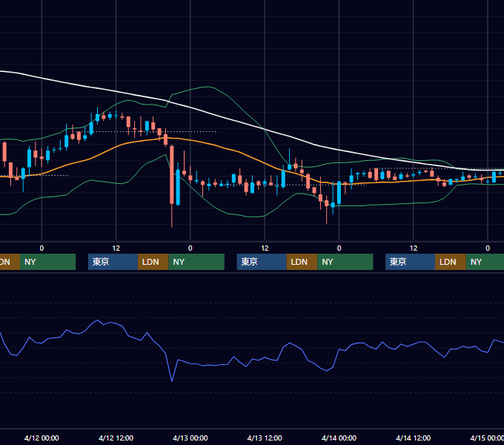The image size is (504, 445).
Task: Click the 4/12 12:00 date label
Action: tap(116, 438)
